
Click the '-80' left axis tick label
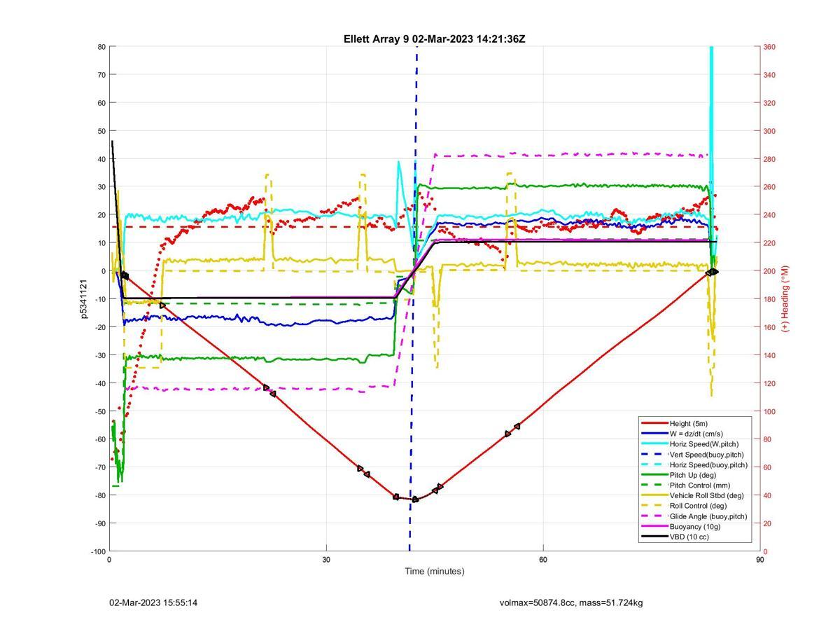pyautogui.click(x=100, y=495)
